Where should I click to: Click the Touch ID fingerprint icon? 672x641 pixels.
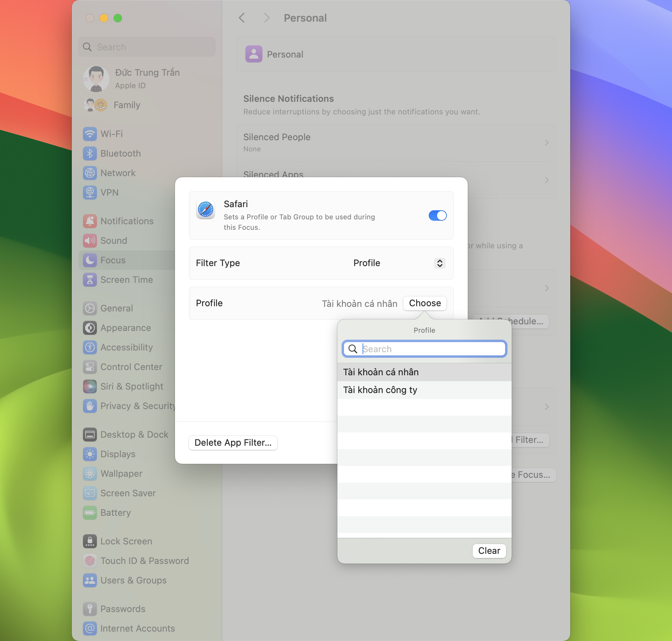pyautogui.click(x=90, y=561)
